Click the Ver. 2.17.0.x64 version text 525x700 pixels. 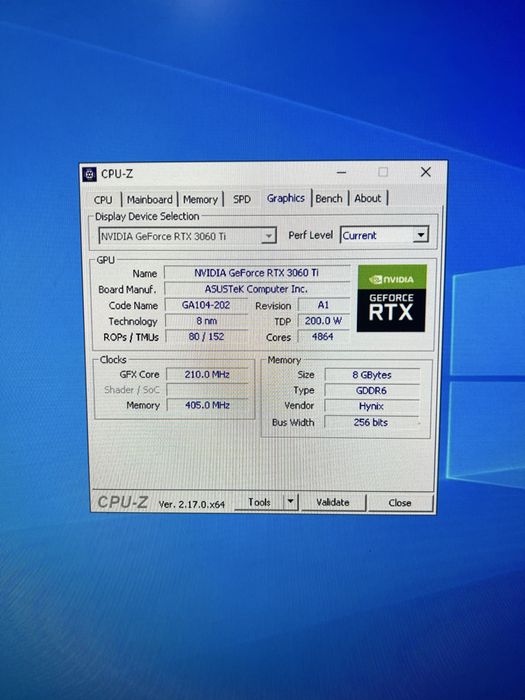click(192, 504)
